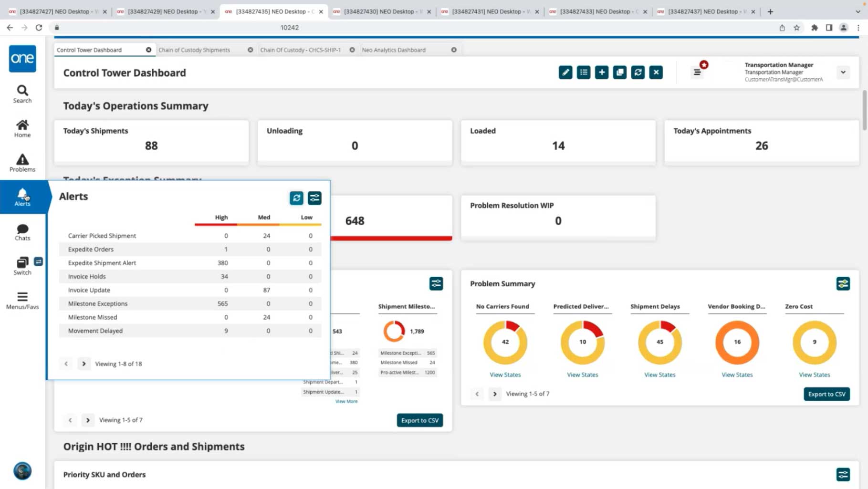Click the plus add widget icon
Image resolution: width=868 pixels, height=489 pixels.
coord(601,73)
